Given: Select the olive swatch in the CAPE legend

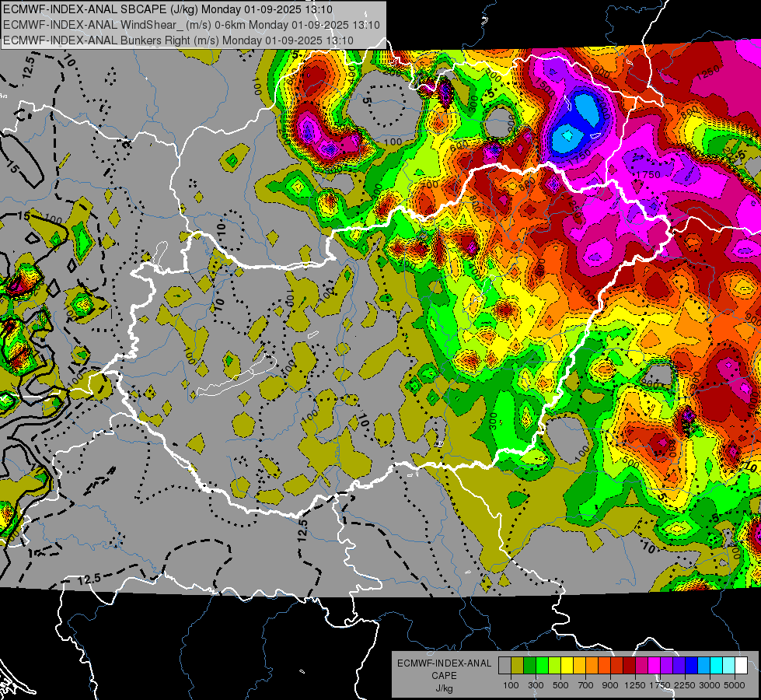Looking at the screenshot, I should pos(518,666).
